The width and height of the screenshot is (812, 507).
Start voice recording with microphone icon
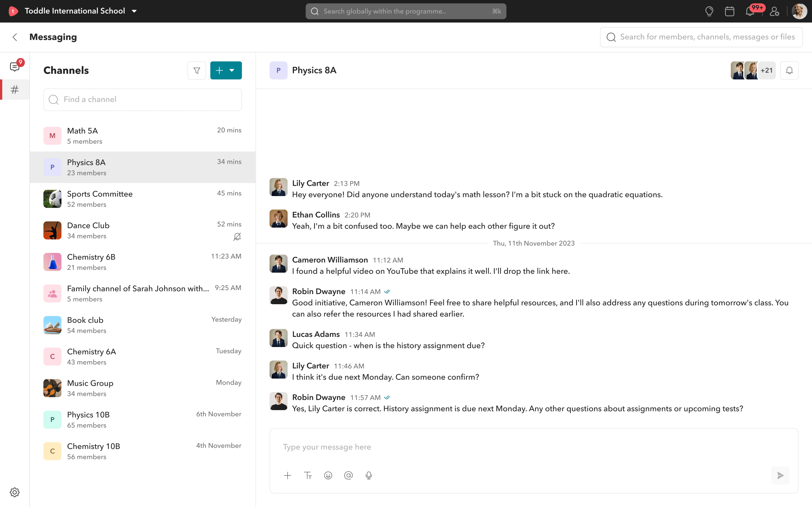(x=369, y=476)
